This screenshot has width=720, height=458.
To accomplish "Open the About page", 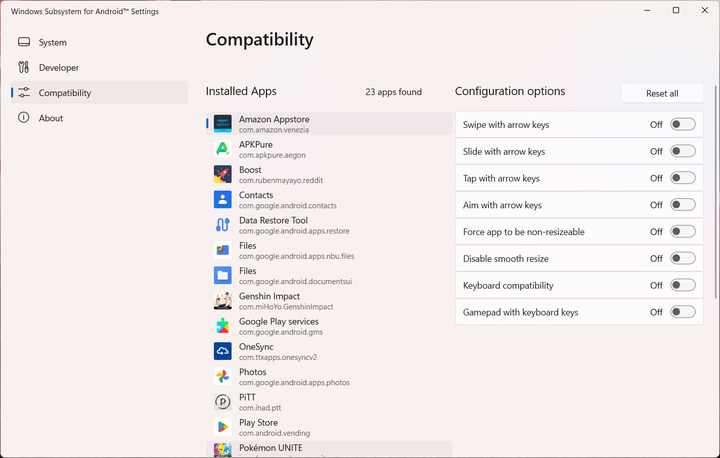I will (99, 118).
